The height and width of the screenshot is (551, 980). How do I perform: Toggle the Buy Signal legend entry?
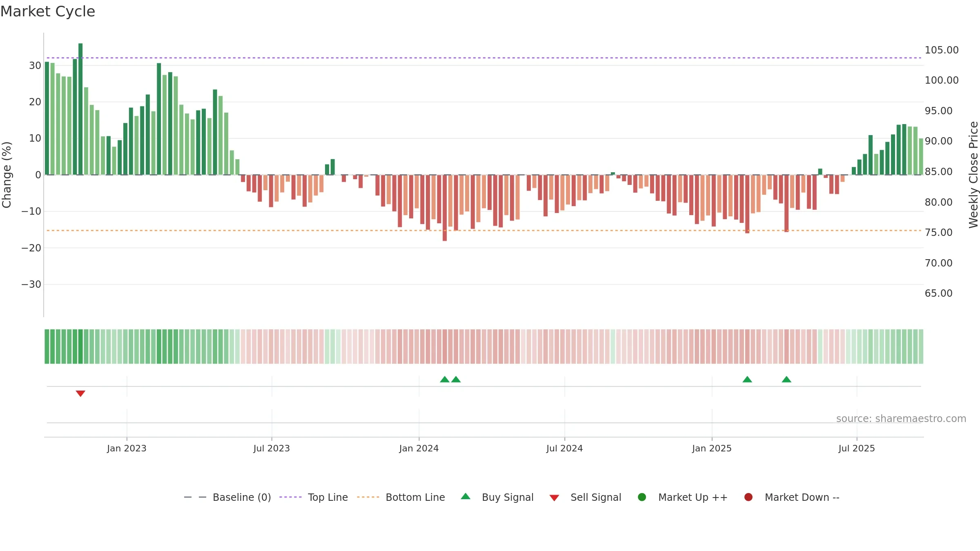(497, 497)
